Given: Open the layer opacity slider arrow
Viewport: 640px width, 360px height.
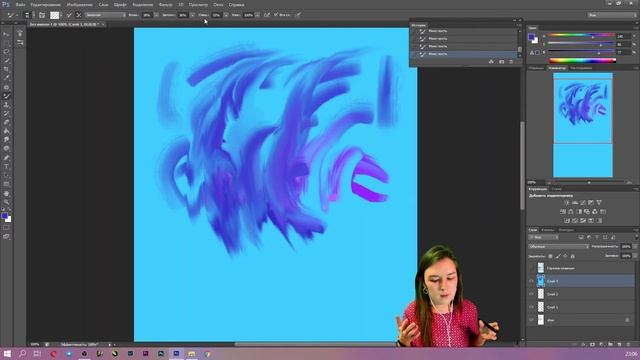Looking at the screenshot, I should point(635,247).
